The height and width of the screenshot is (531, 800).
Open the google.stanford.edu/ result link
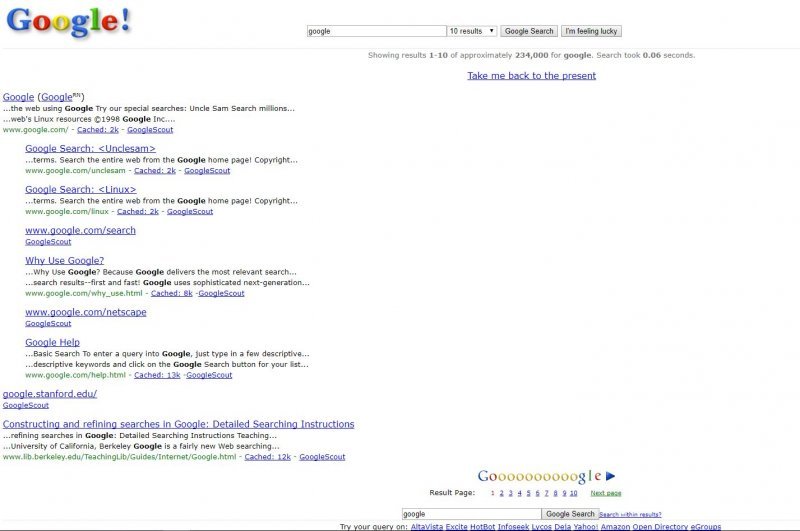pyautogui.click(x=50, y=394)
